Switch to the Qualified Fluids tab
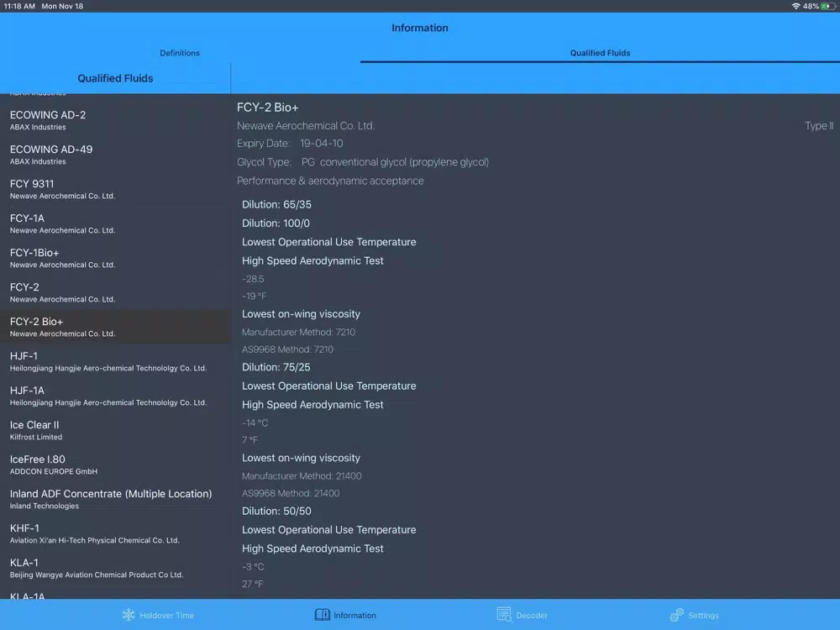The height and width of the screenshot is (630, 840). point(600,53)
